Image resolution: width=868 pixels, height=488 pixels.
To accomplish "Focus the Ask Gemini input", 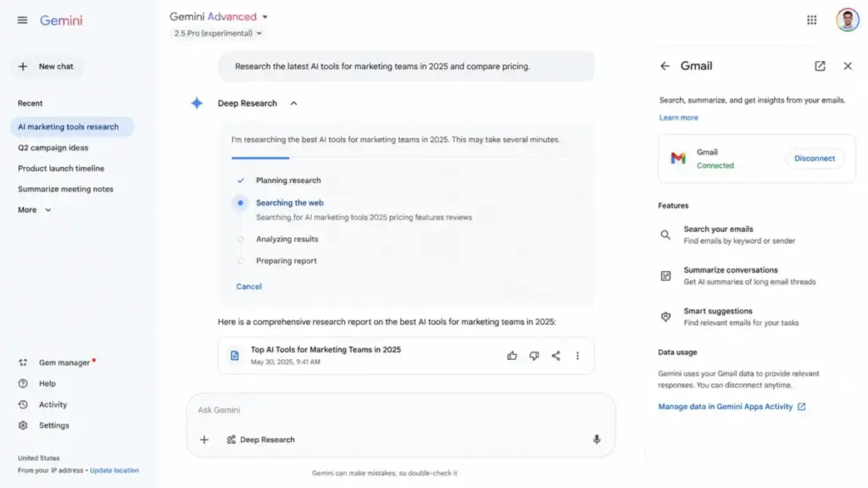I will click(401, 410).
